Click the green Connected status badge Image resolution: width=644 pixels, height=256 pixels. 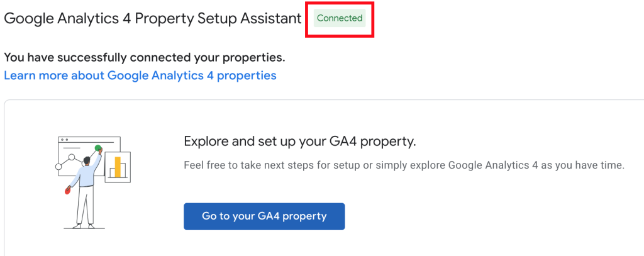coord(339,18)
